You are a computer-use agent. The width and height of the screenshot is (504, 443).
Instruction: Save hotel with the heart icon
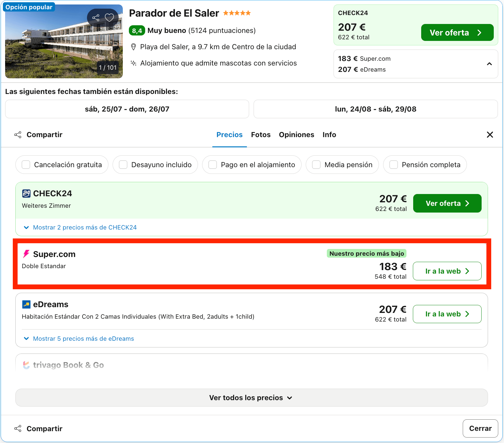pos(109,18)
